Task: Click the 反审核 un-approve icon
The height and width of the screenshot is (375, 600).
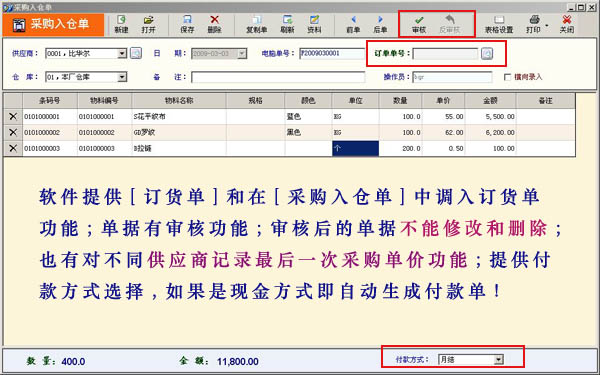Action: [x=450, y=24]
